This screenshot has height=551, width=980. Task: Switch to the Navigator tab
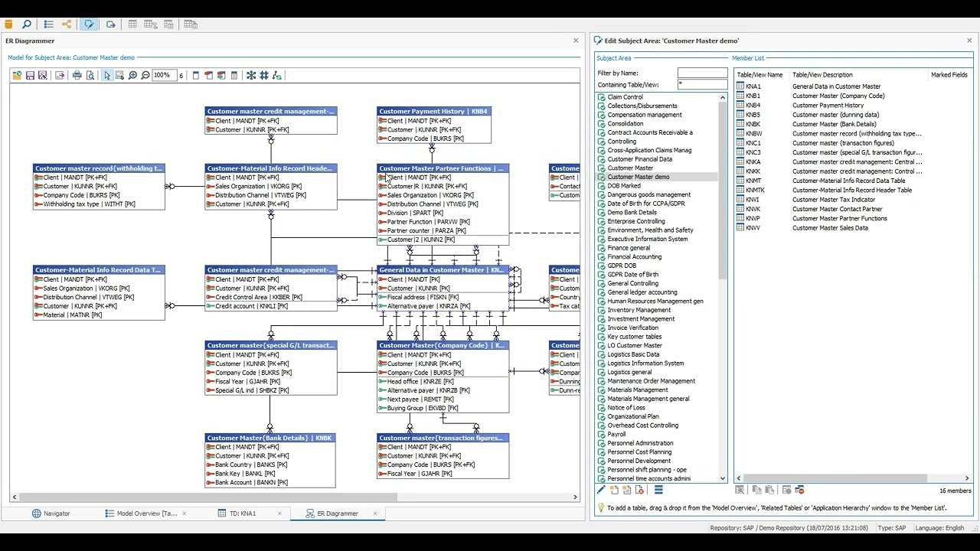point(51,514)
